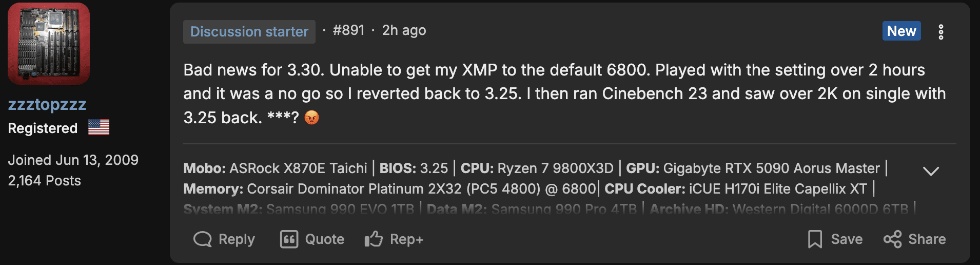The height and width of the screenshot is (265, 980).
Task: Click the Share text label
Action: click(x=927, y=239)
